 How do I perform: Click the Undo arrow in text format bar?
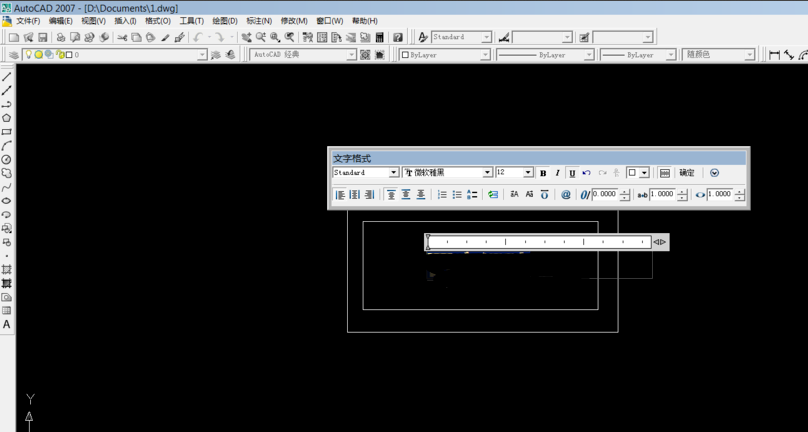pos(587,173)
